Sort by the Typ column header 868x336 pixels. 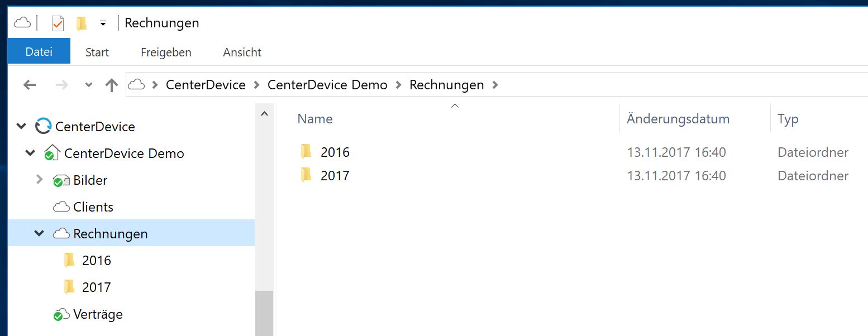click(788, 119)
